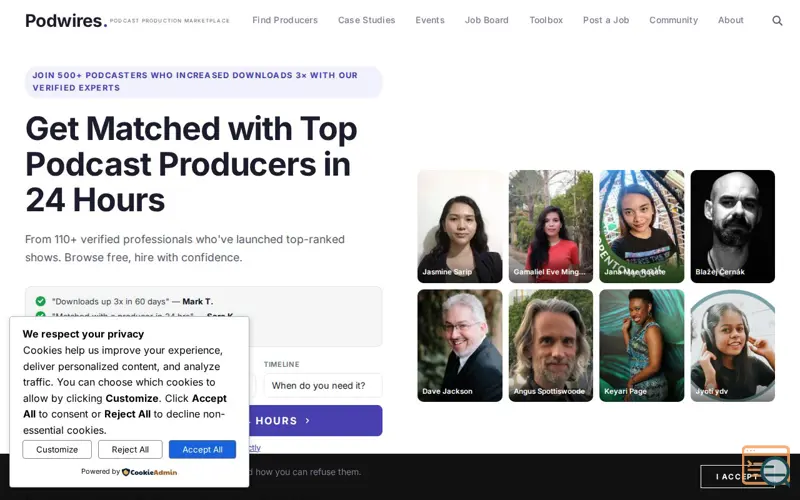Viewport: 800px width, 500px height.
Task: Go to Case Studies page
Action: (366, 20)
